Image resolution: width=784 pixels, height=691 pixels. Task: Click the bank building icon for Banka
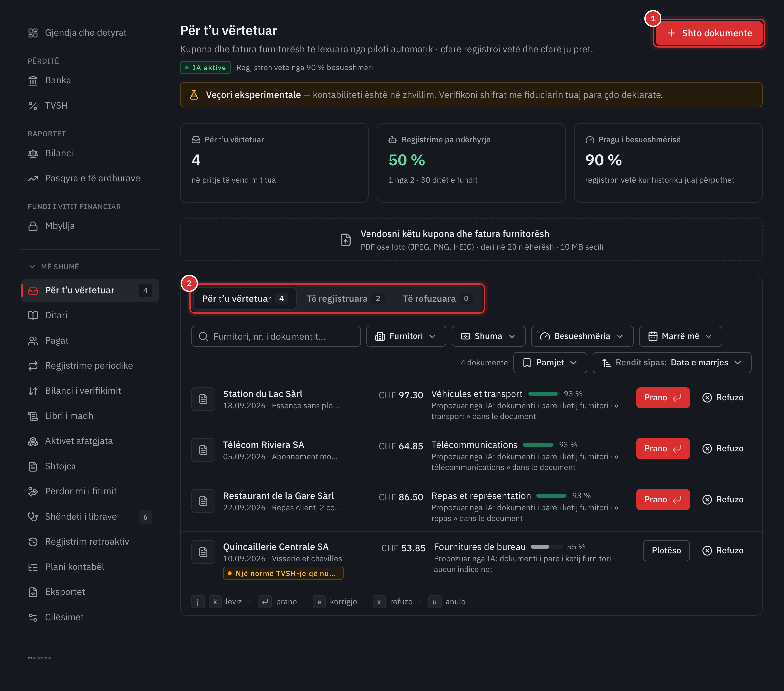point(33,80)
